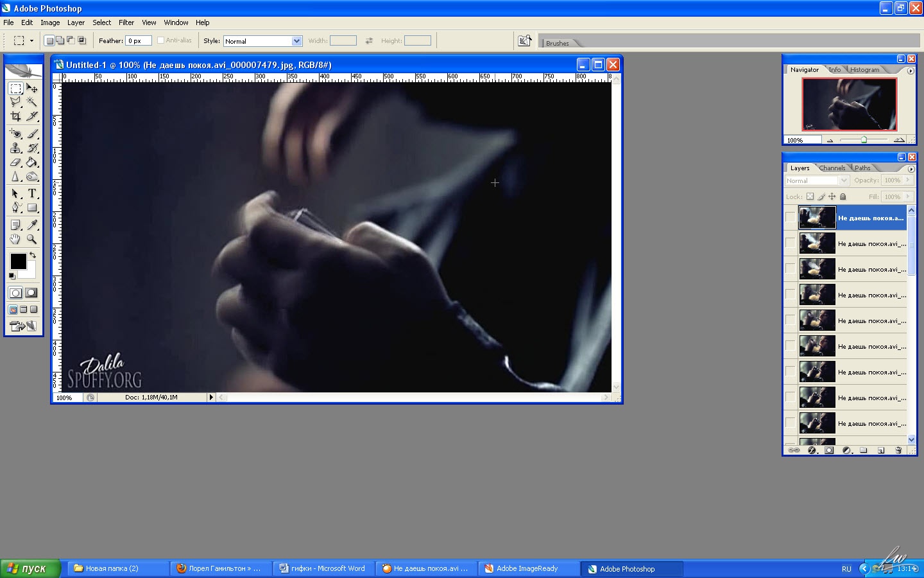Image resolution: width=924 pixels, height=578 pixels.
Task: Click the Add layer style icon
Action: (812, 450)
